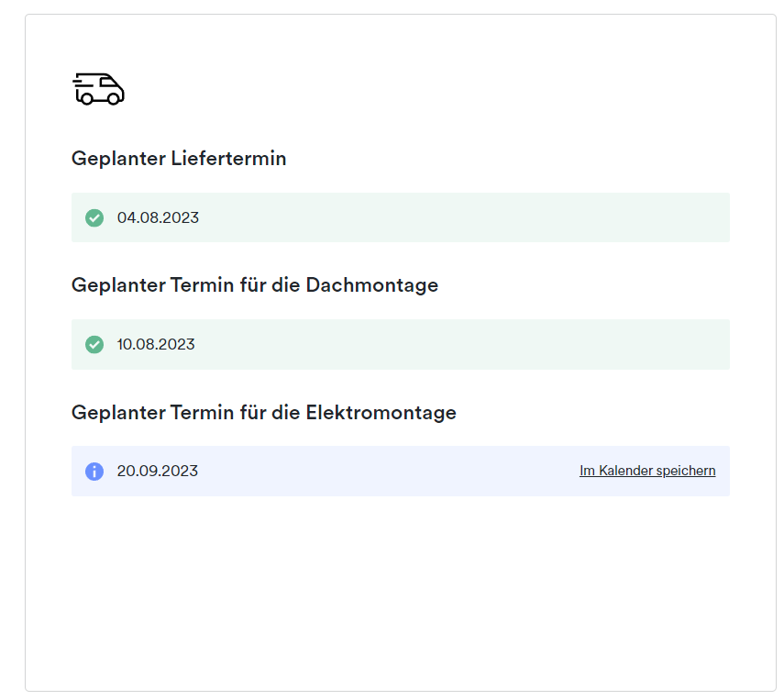Image resolution: width=784 pixels, height=700 pixels.
Task: Click green checkmark beside 04.08.2023
Action: pyautogui.click(x=94, y=217)
